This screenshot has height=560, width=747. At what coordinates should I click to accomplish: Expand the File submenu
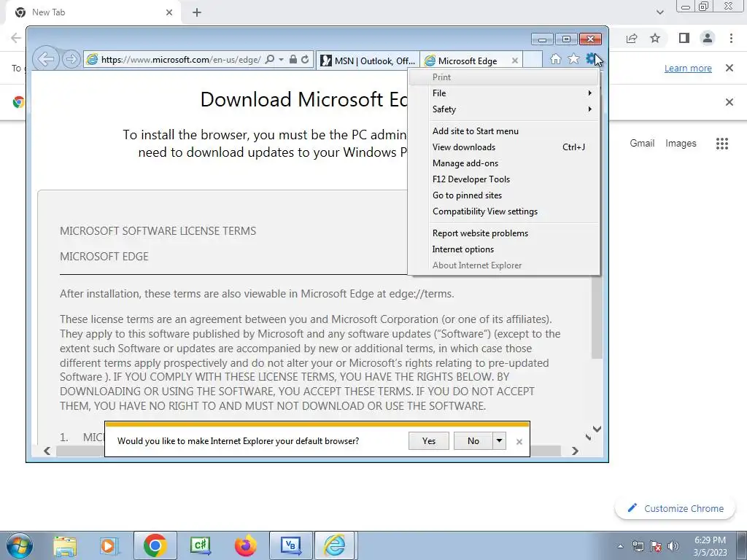click(x=503, y=93)
